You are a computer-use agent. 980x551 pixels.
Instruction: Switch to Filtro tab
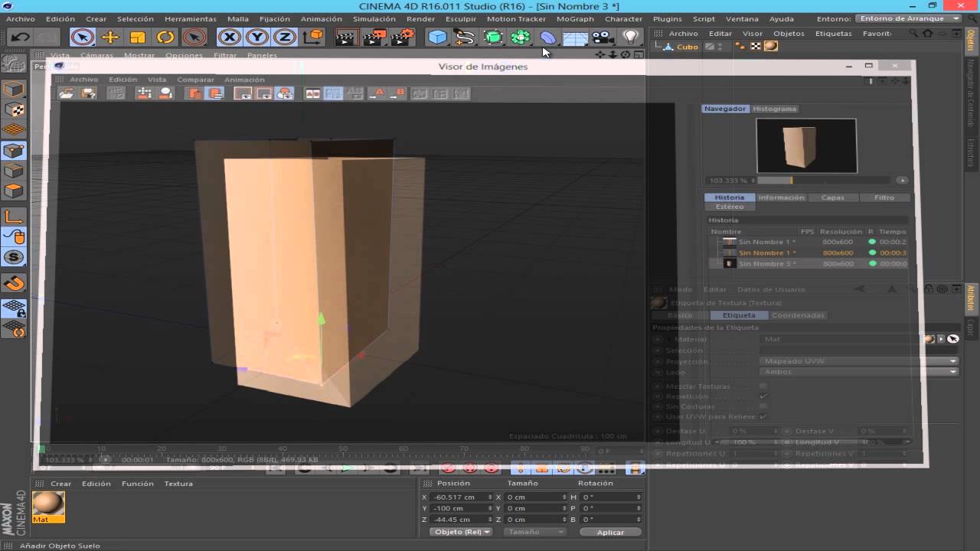coord(884,197)
